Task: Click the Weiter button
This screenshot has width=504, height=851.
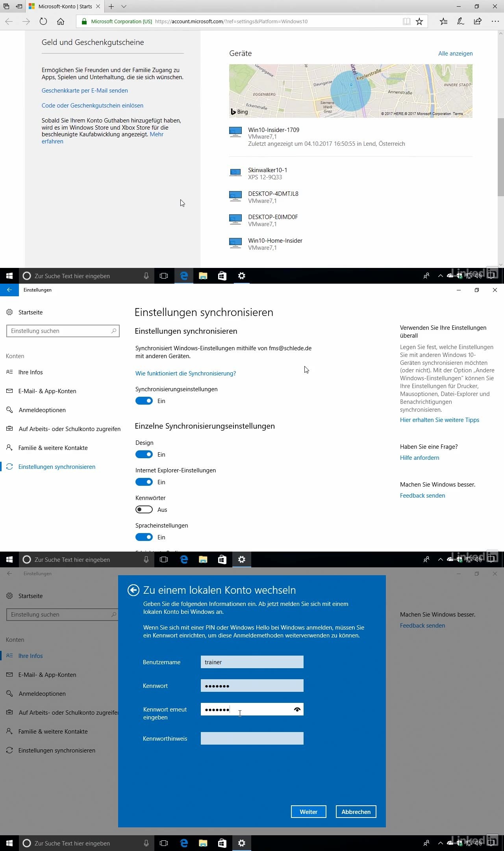Action: pos(308,812)
